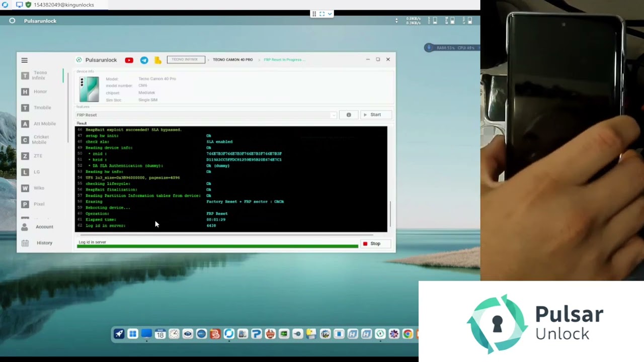Click the log output vertical scrollbar
Screen dimensions: 644x362
tap(390, 215)
